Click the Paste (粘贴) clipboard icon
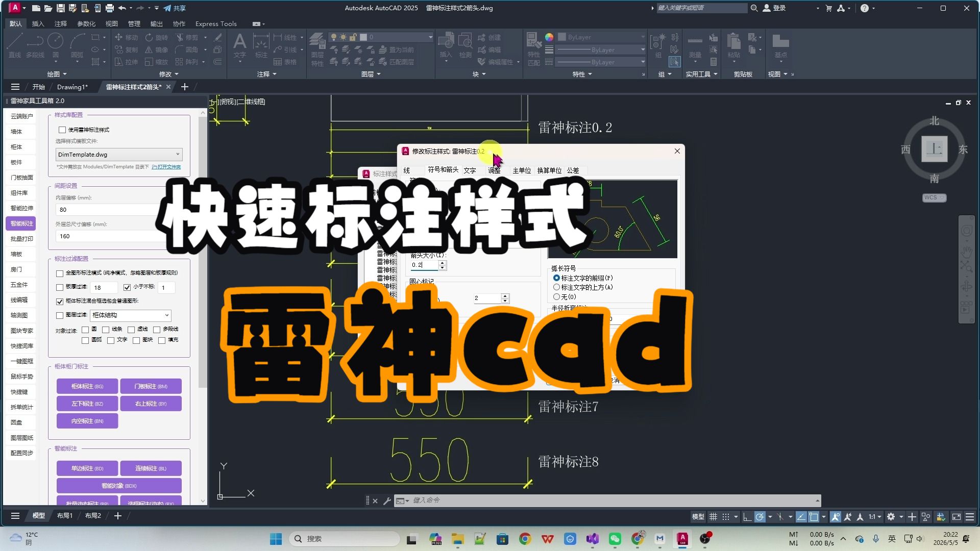Image resolution: width=980 pixels, height=551 pixels. (x=734, y=45)
